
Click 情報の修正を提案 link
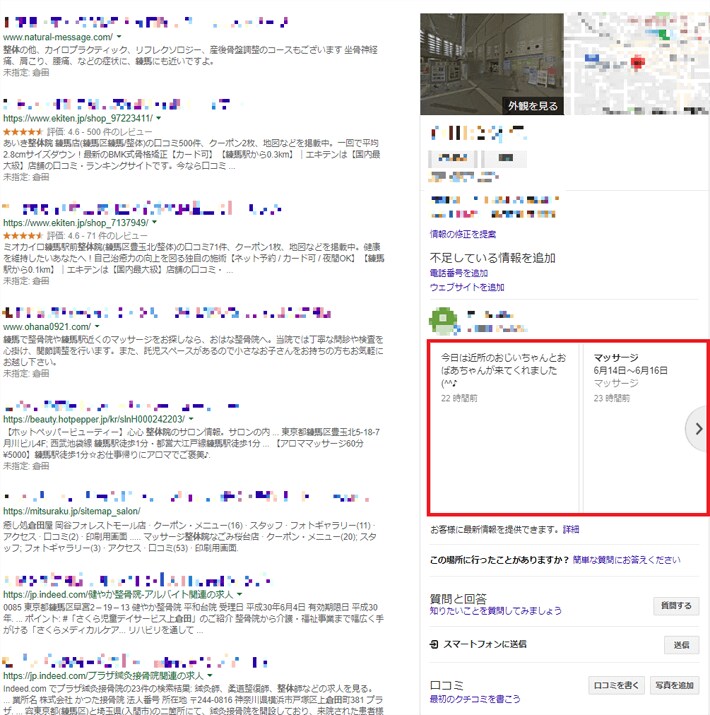(x=463, y=234)
